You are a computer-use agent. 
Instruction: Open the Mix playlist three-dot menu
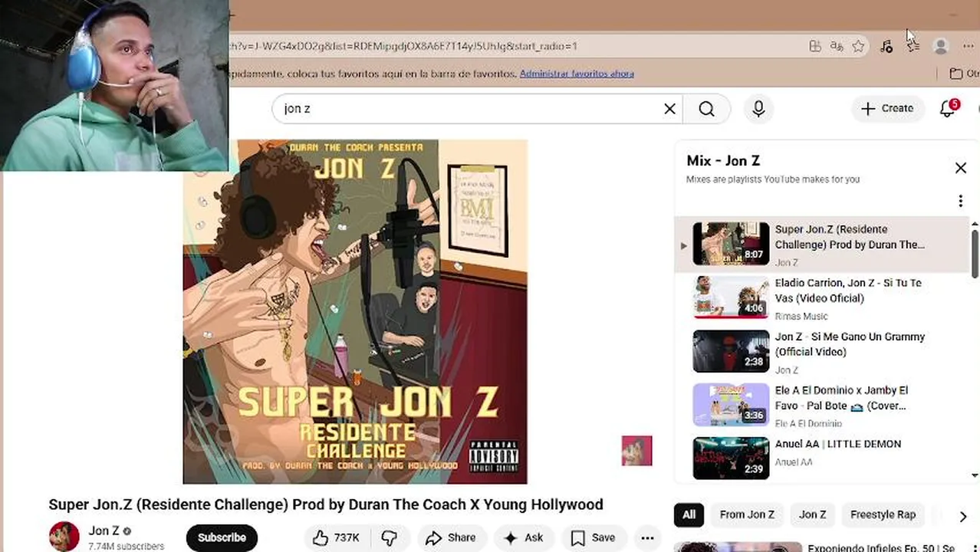[x=960, y=201]
